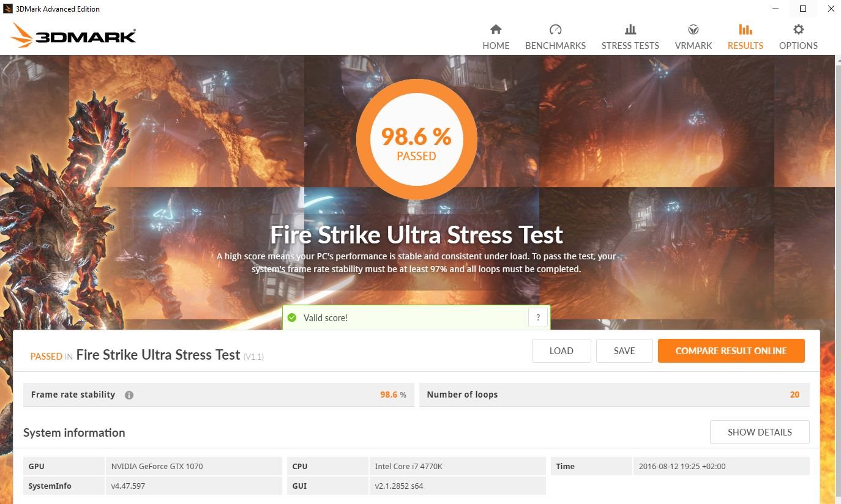
Task: Click the System information heading
Action: point(74,432)
